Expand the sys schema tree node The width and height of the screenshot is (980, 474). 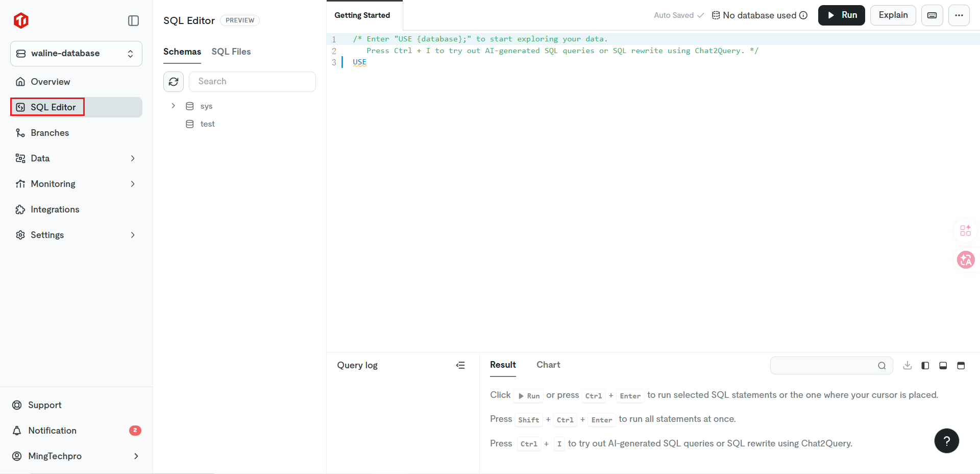coord(173,106)
